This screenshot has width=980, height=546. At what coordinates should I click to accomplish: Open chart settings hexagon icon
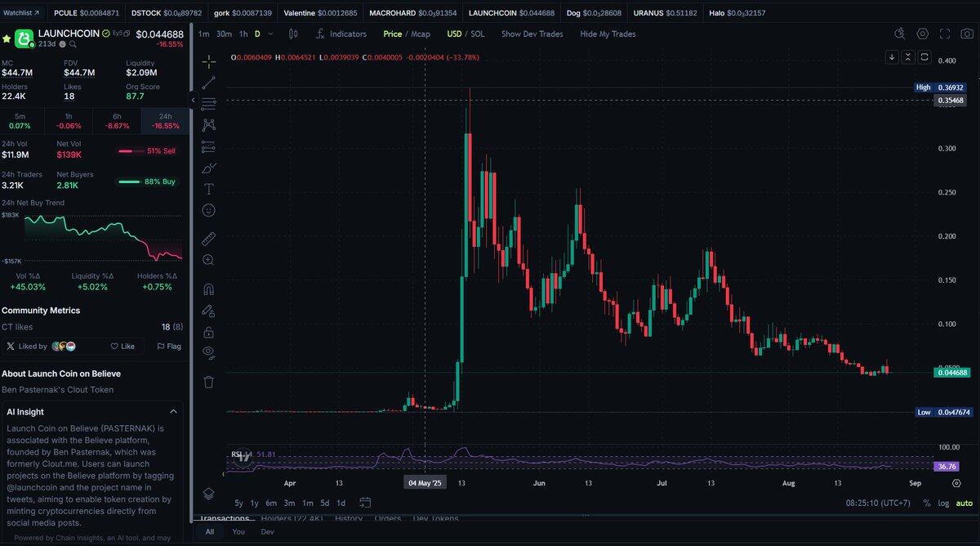[x=923, y=34]
